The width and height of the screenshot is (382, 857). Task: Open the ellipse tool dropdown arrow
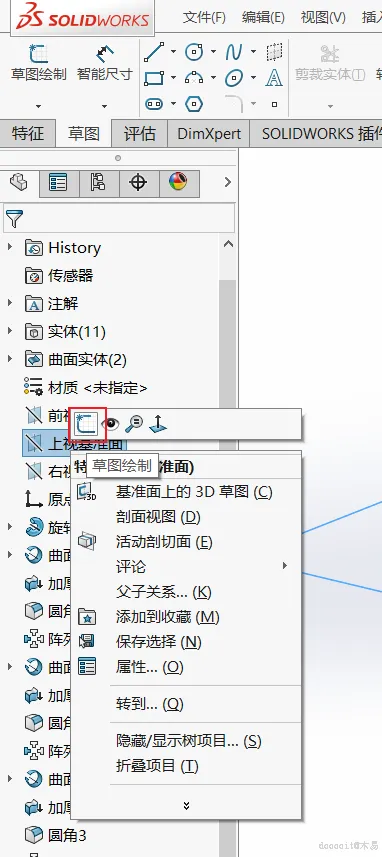pos(253,78)
